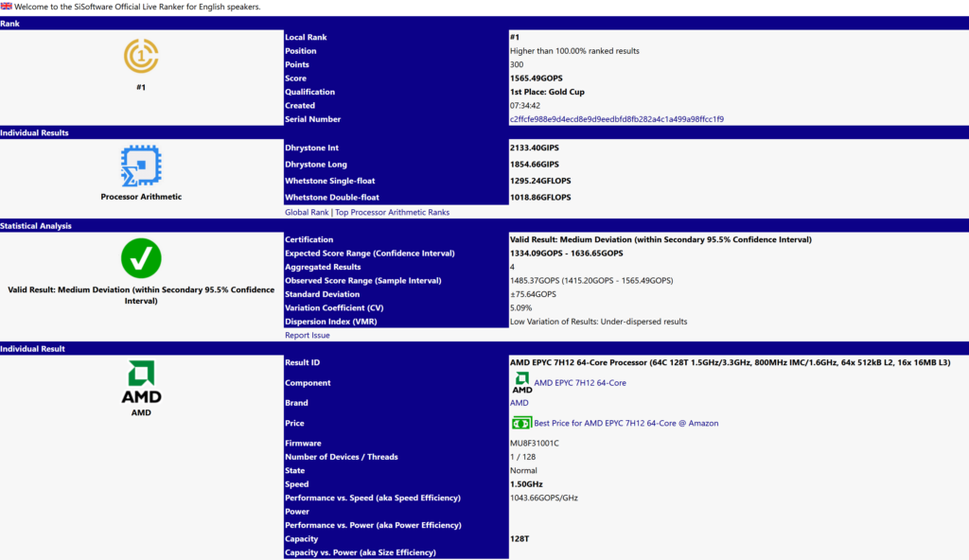Click firmware value MU8F31001C

(535, 444)
